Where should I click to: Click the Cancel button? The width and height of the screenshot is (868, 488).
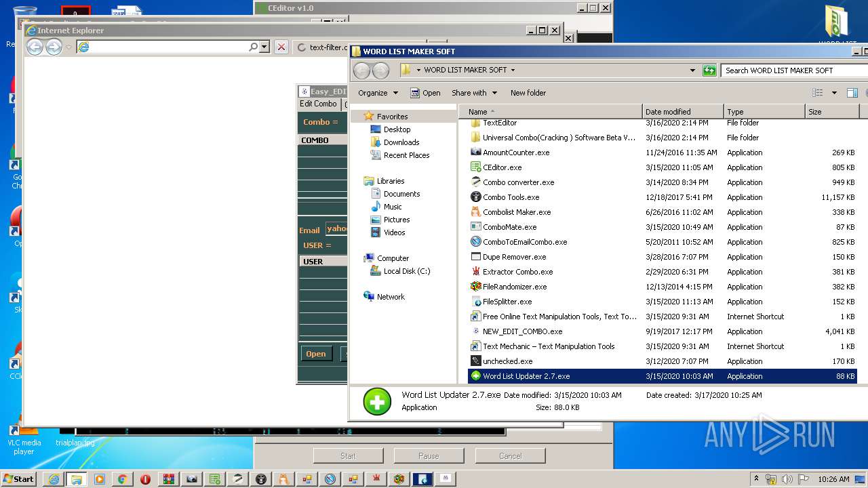(x=510, y=456)
